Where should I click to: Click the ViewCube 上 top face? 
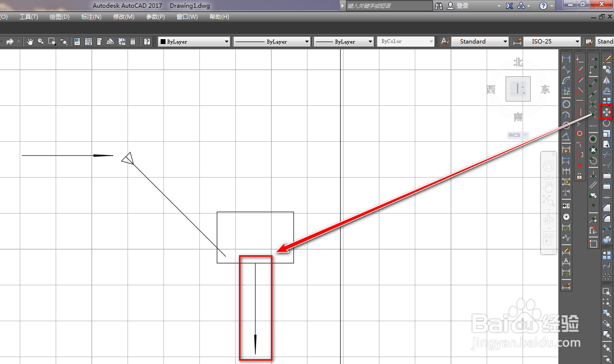pyautogui.click(x=518, y=89)
